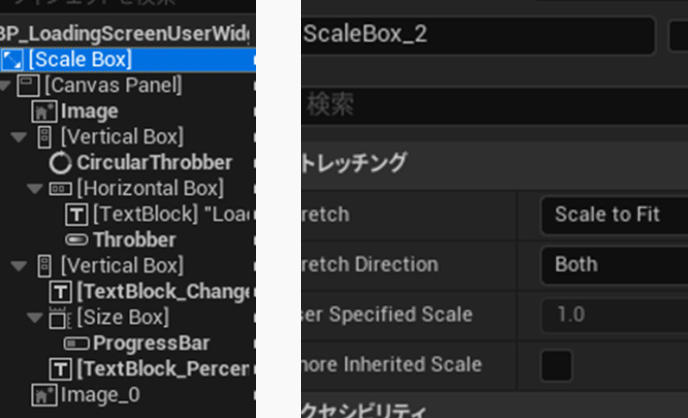
Task: Click the User Specified Scale value field
Action: tap(615, 315)
